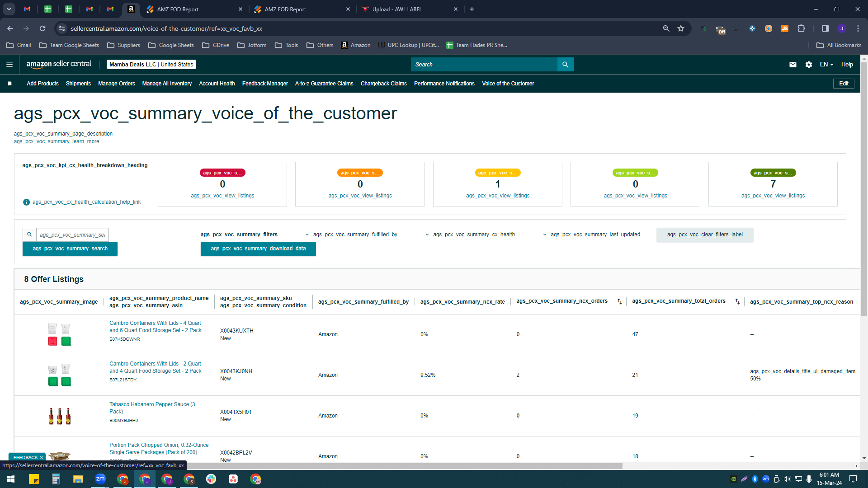Open the Windows Start menu
The height and width of the screenshot is (488, 868).
click(11, 479)
